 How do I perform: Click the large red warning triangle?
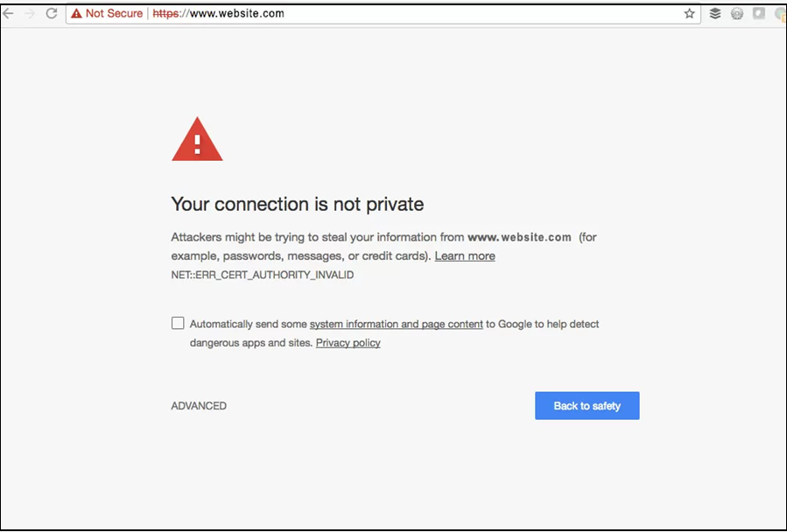coord(197,141)
